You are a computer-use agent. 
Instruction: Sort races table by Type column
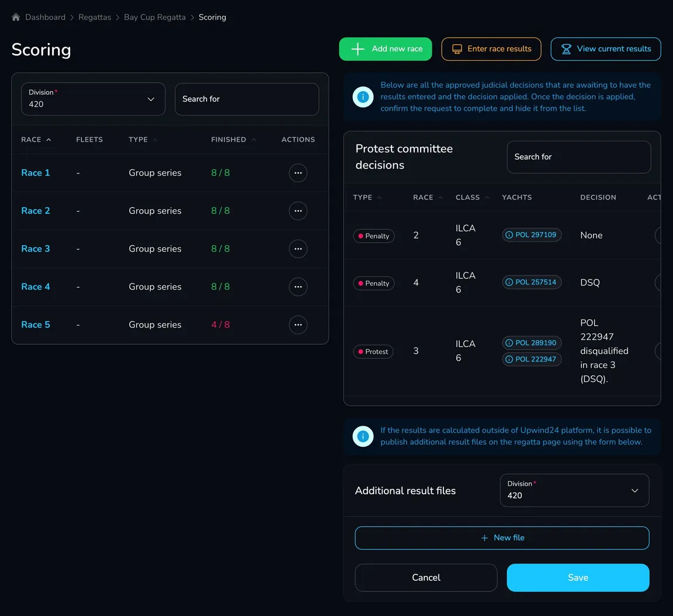pos(143,140)
